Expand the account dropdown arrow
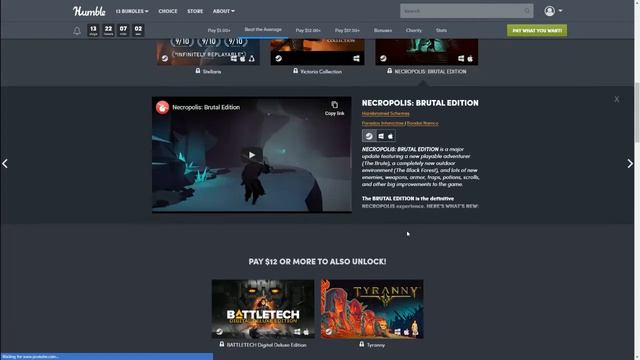640x360 pixels. coord(560,11)
